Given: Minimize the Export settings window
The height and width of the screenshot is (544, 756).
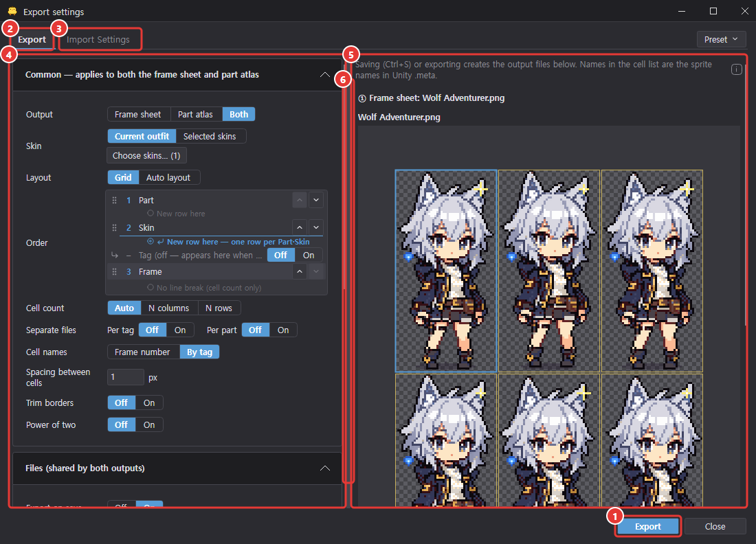Looking at the screenshot, I should (682, 11).
